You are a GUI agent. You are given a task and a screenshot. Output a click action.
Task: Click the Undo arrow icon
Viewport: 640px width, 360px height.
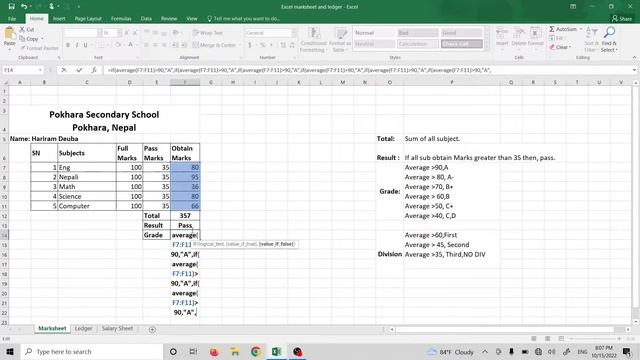point(24,7)
